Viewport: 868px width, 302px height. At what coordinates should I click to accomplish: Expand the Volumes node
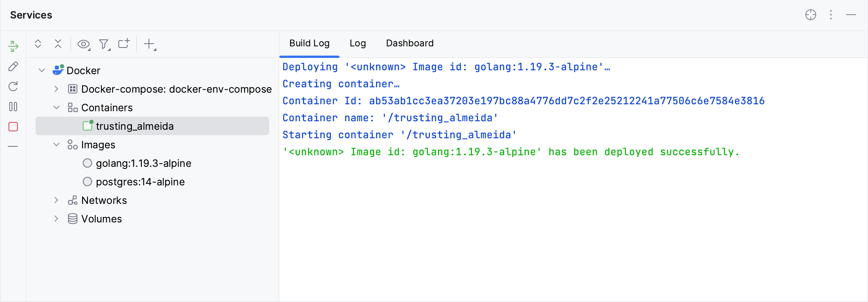click(56, 219)
